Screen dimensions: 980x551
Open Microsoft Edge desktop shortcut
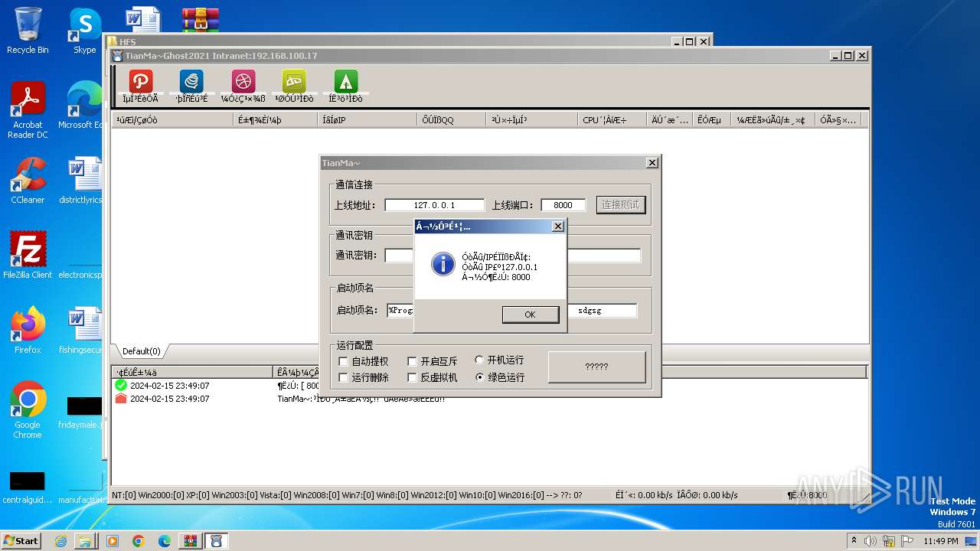pos(81,106)
